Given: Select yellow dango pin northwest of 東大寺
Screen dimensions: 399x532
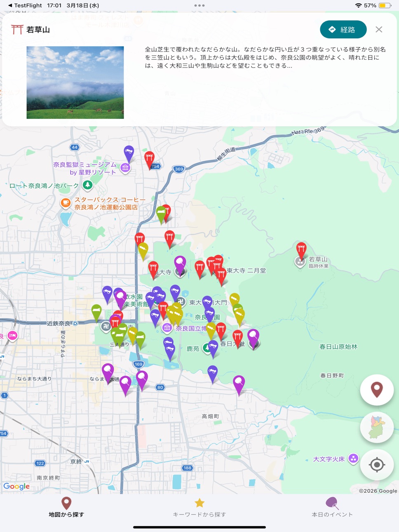Looking at the screenshot, I should coord(143,252).
